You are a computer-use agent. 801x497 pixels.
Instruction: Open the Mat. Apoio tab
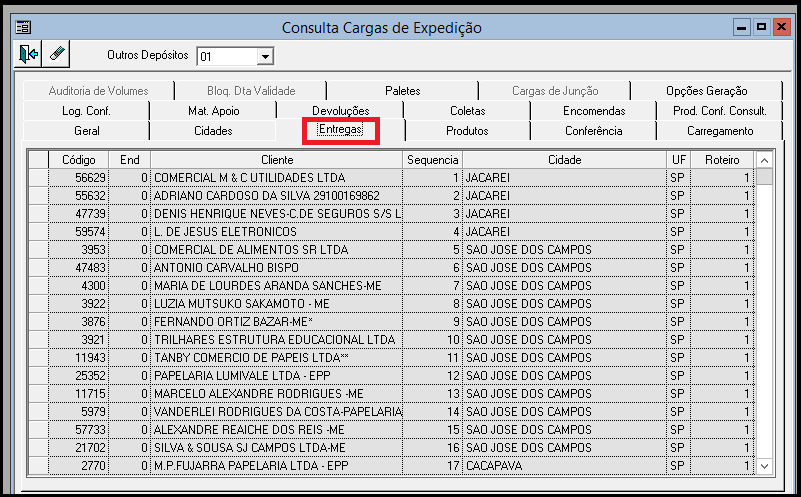[x=213, y=111]
